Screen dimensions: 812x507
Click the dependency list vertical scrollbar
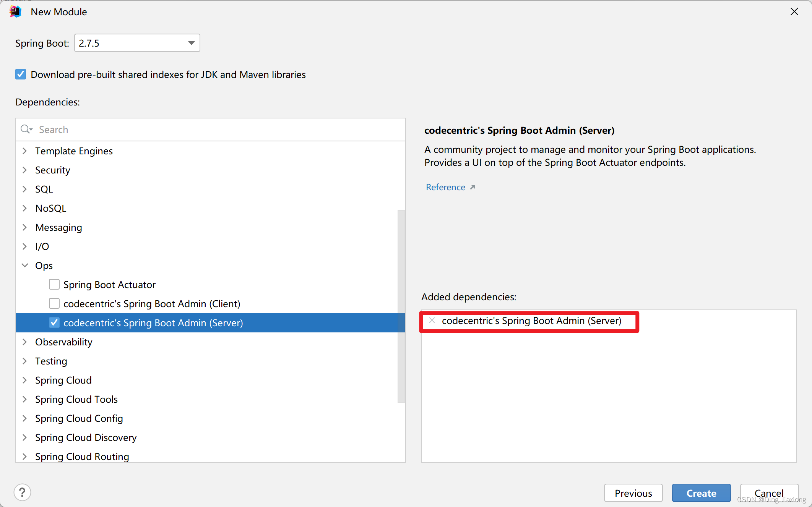point(401,306)
